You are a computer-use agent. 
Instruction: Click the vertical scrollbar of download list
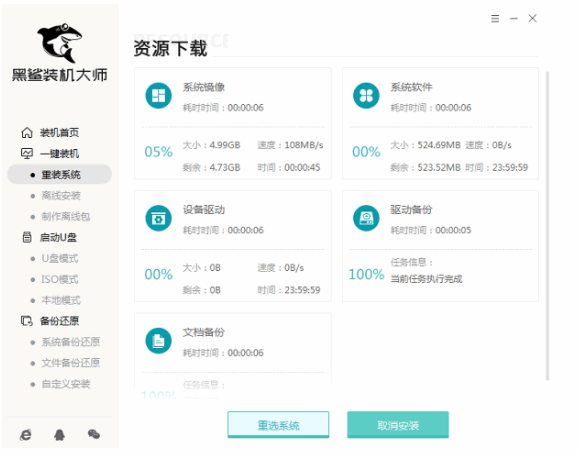[x=547, y=225]
